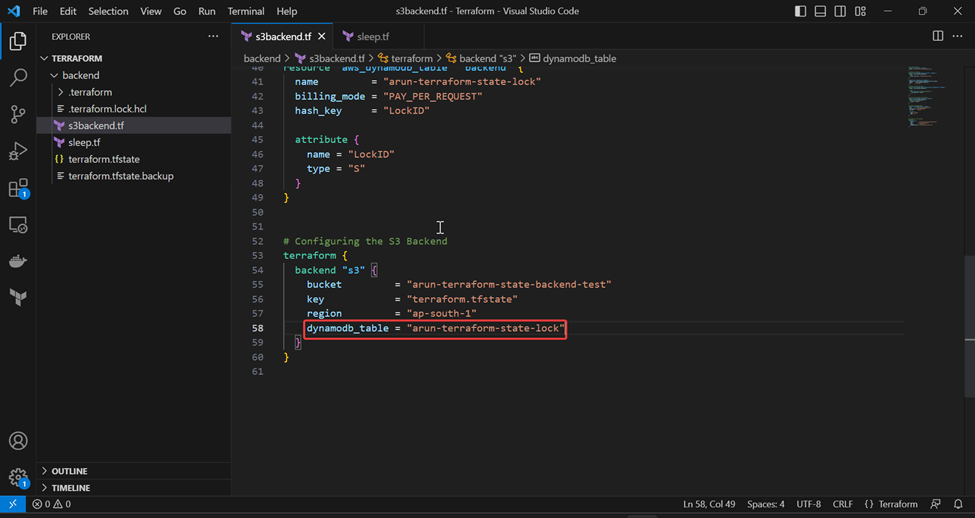975x518 pixels.
Task: Split the editor to the right
Action: click(x=938, y=36)
